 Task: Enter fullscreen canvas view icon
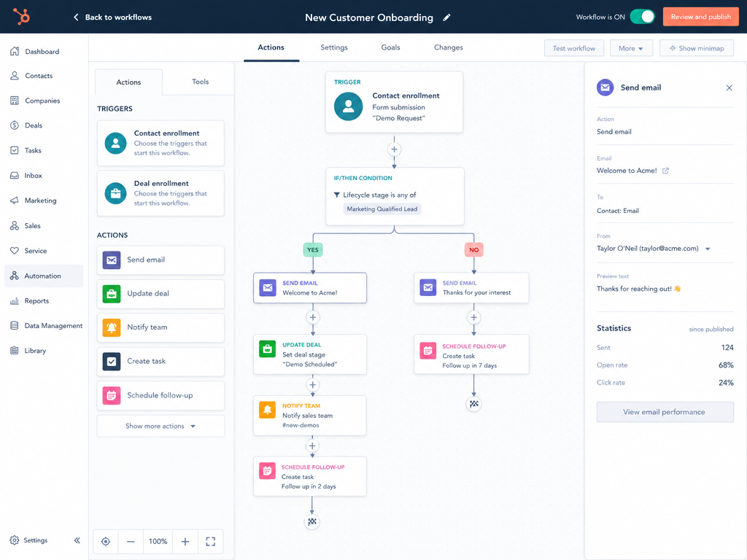coord(211,542)
